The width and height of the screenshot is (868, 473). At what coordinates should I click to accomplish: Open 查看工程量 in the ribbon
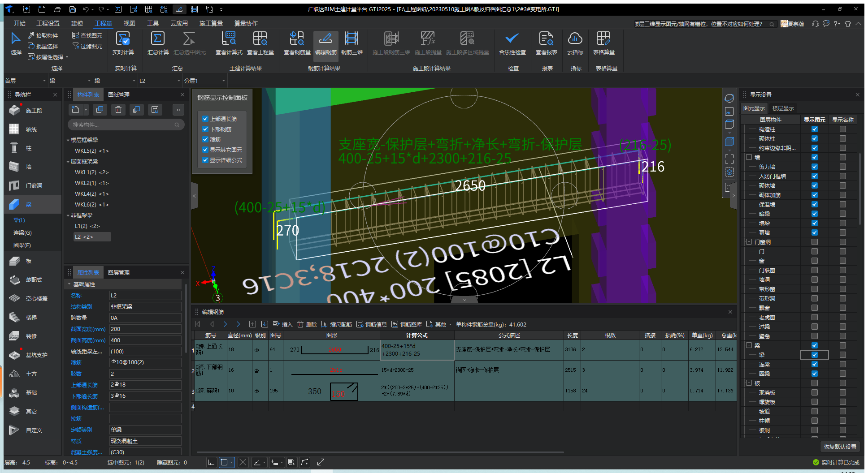coord(260,43)
